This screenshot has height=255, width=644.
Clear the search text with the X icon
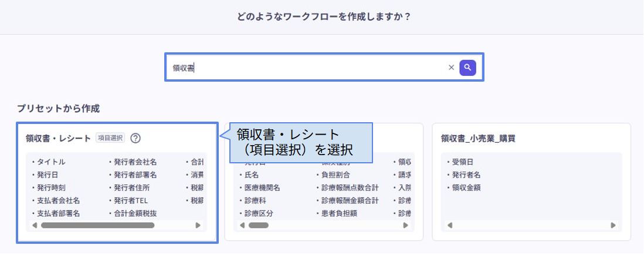click(x=451, y=68)
